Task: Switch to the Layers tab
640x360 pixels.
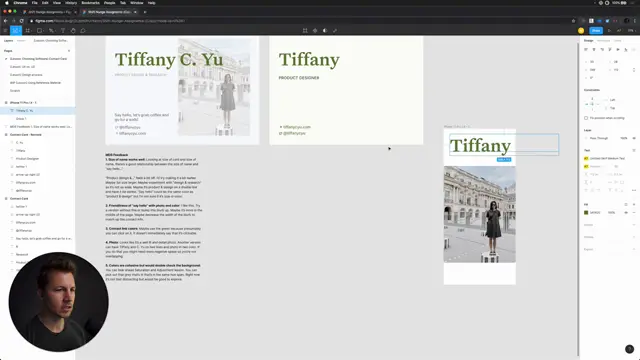Action: pyautogui.click(x=8, y=41)
